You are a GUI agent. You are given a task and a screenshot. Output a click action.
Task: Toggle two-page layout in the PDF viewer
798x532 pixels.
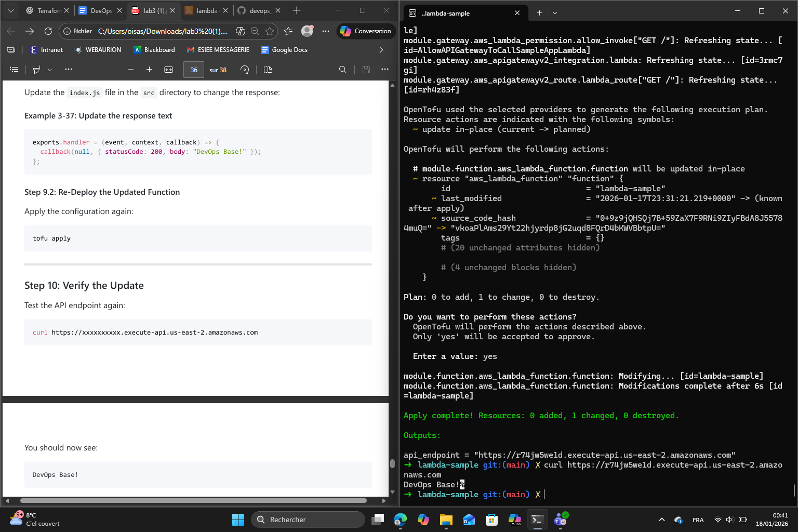point(268,69)
